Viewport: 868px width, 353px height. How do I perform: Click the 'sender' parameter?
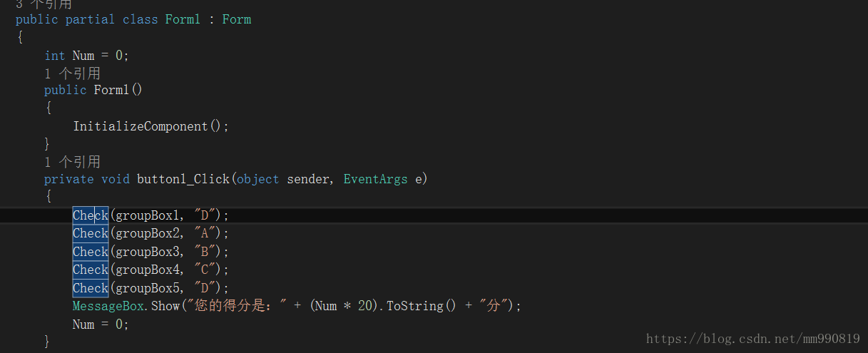coord(308,179)
